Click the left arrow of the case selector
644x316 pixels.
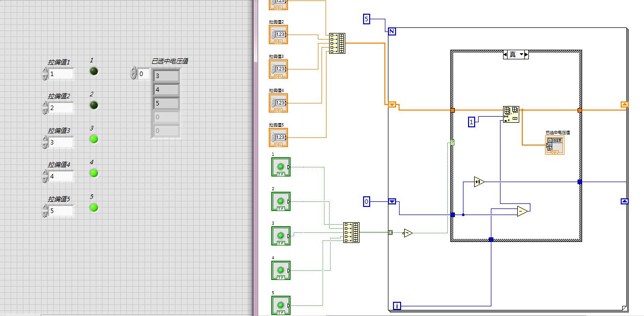(505, 55)
